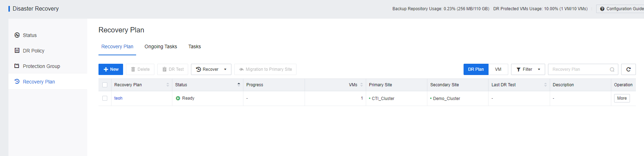Click the Configuration Guide help icon

pyautogui.click(x=602, y=9)
